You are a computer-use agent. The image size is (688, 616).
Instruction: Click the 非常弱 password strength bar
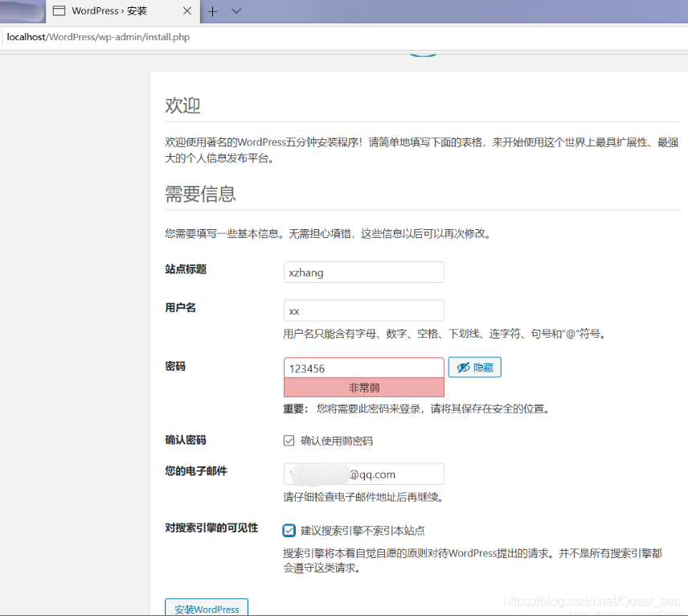coord(363,388)
